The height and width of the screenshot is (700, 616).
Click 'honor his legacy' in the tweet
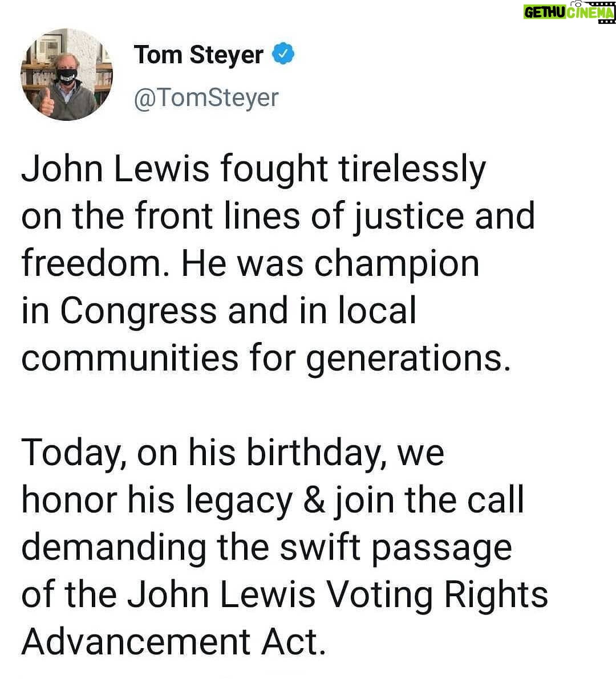coord(157,500)
